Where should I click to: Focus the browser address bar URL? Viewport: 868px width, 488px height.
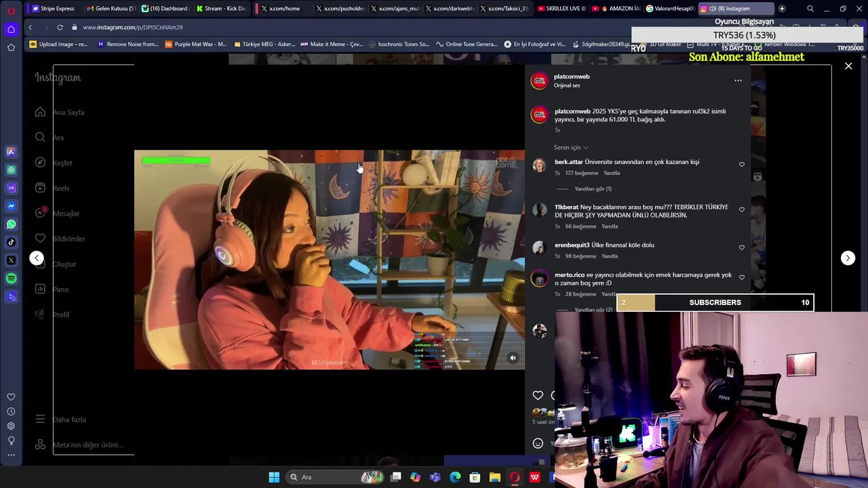click(132, 27)
